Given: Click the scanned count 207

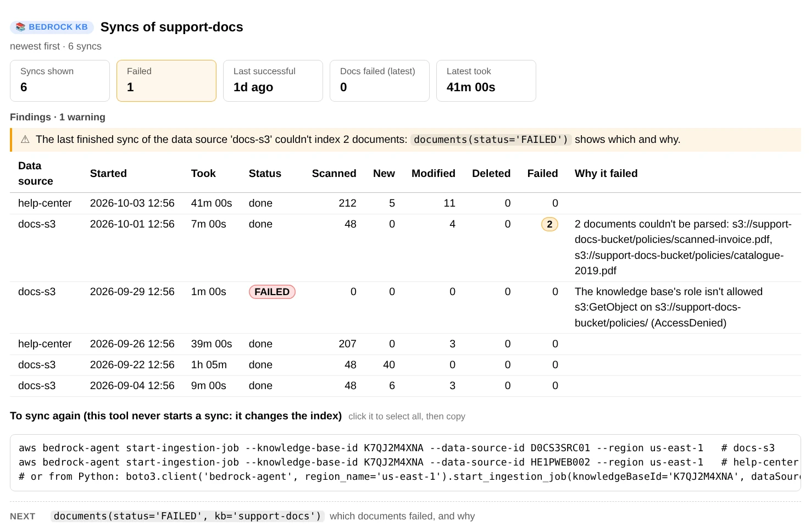Looking at the screenshot, I should coord(347,344).
